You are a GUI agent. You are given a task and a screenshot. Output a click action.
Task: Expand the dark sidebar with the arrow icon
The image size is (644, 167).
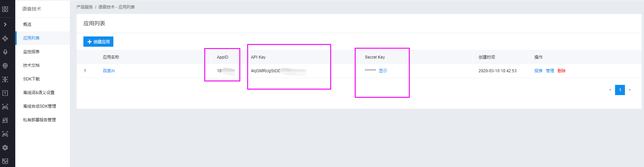click(x=5, y=24)
